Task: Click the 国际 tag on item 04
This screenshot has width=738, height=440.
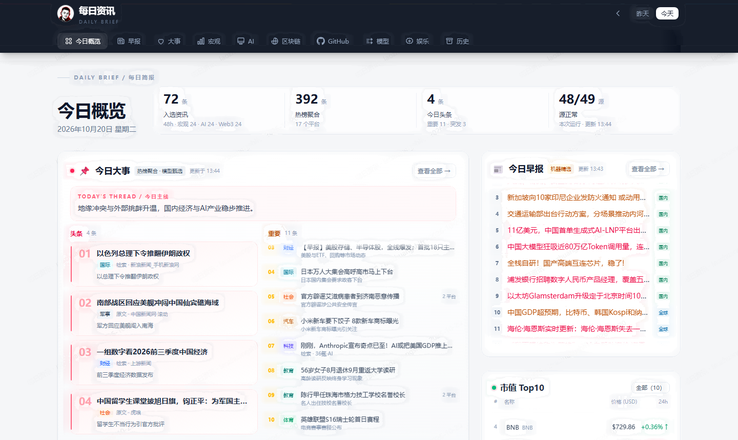Action: (x=289, y=272)
